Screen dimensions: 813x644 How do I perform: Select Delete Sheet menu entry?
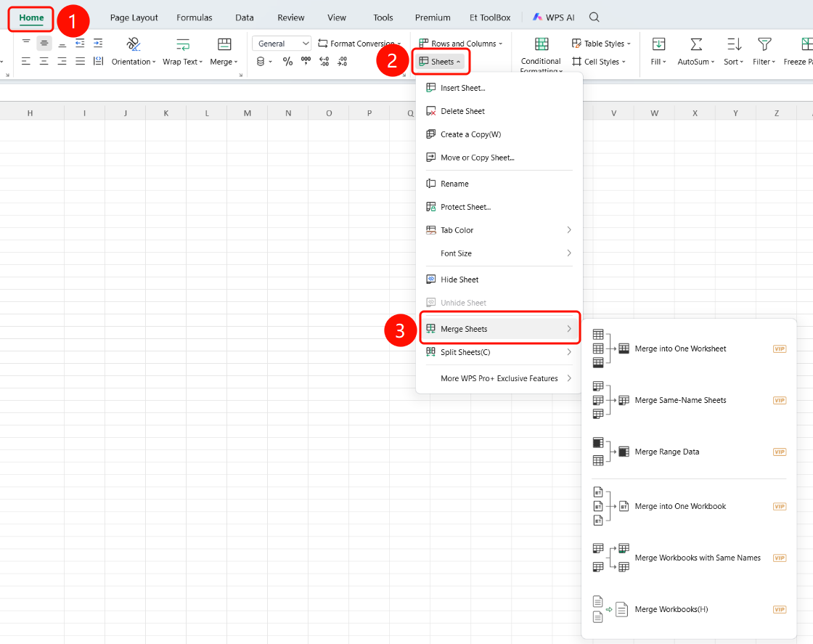click(499, 111)
